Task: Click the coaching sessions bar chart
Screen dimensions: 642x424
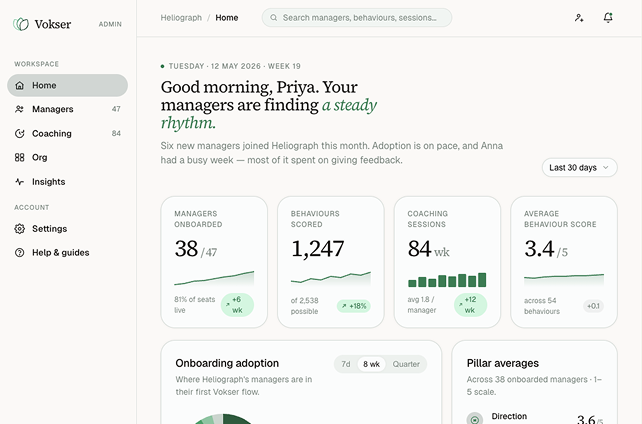Action: pyautogui.click(x=447, y=280)
